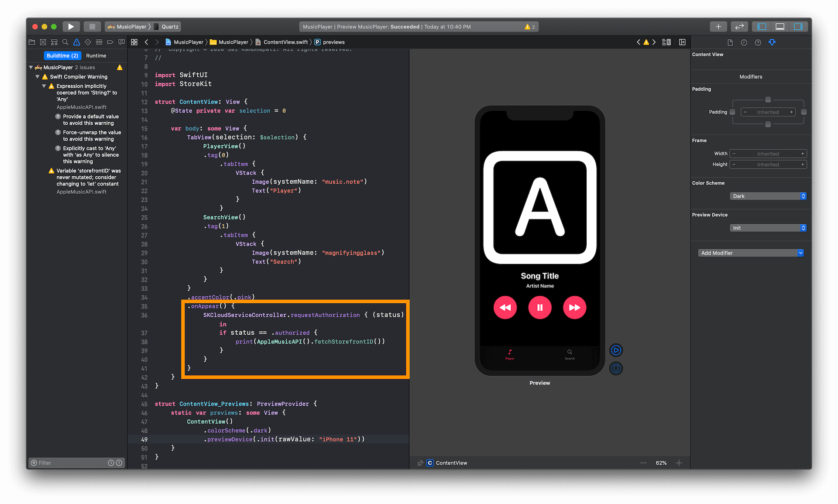Show the File inspector
The height and width of the screenshot is (504, 838).
tap(730, 42)
